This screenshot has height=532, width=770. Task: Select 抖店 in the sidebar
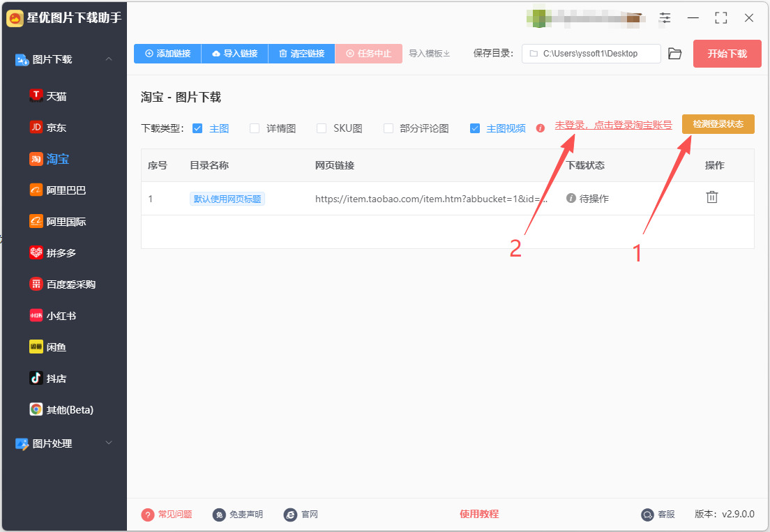point(48,379)
